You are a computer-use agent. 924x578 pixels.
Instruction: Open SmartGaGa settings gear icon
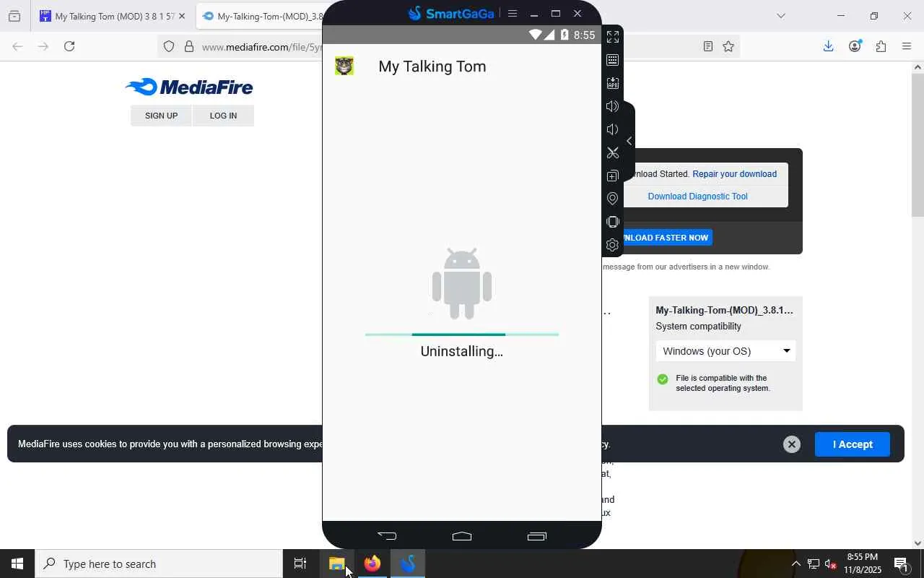(613, 245)
